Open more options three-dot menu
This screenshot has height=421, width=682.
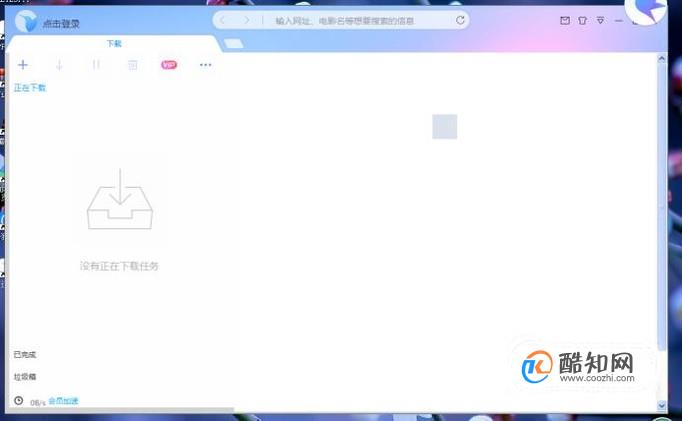coord(205,65)
